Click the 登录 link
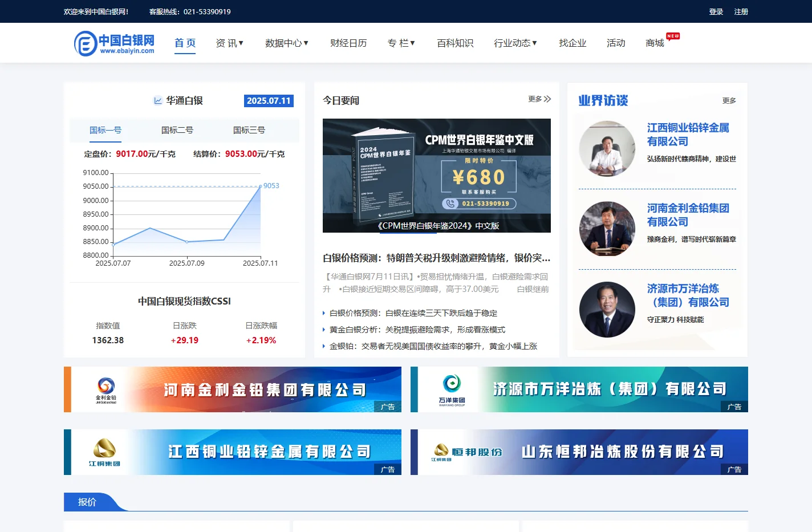This screenshot has height=532, width=812. pos(716,11)
